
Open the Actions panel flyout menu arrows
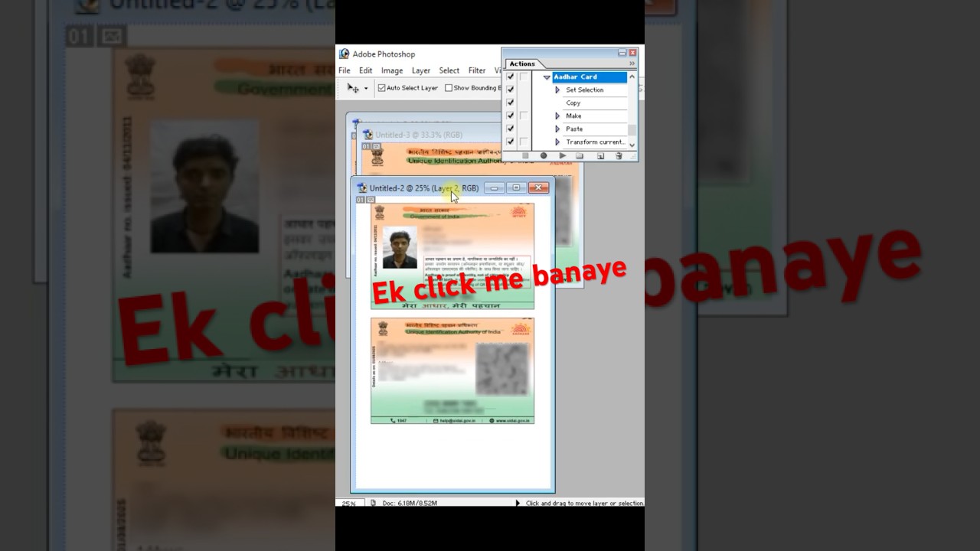coord(632,64)
